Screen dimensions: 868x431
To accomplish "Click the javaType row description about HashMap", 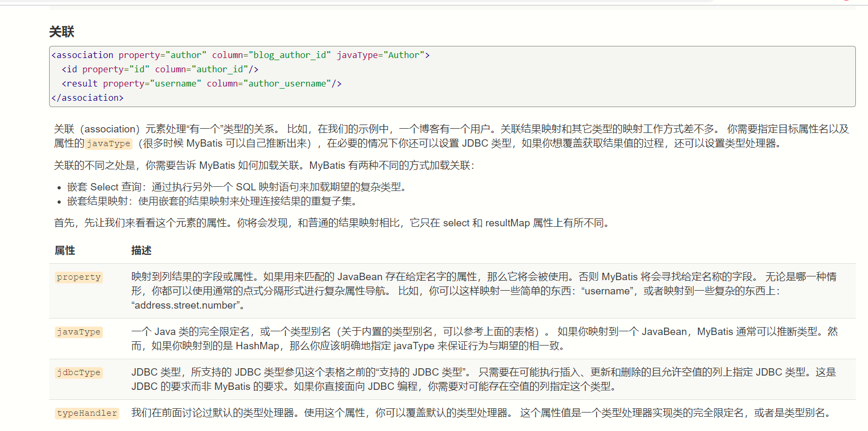I will [484, 339].
